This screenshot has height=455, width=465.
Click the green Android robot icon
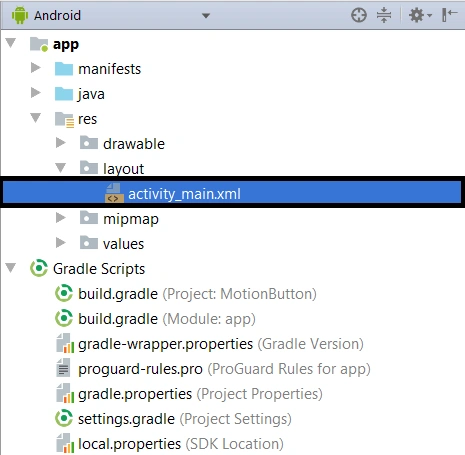pos(20,15)
